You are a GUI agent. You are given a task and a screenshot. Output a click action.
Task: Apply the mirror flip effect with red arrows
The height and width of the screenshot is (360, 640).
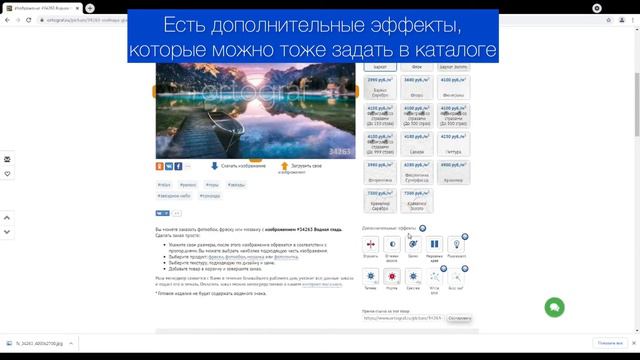coord(371,244)
